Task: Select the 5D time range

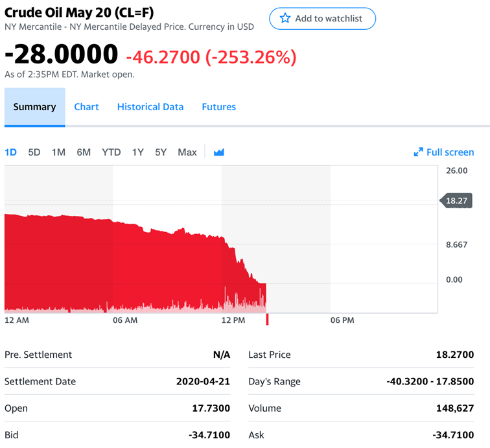Action: point(34,152)
